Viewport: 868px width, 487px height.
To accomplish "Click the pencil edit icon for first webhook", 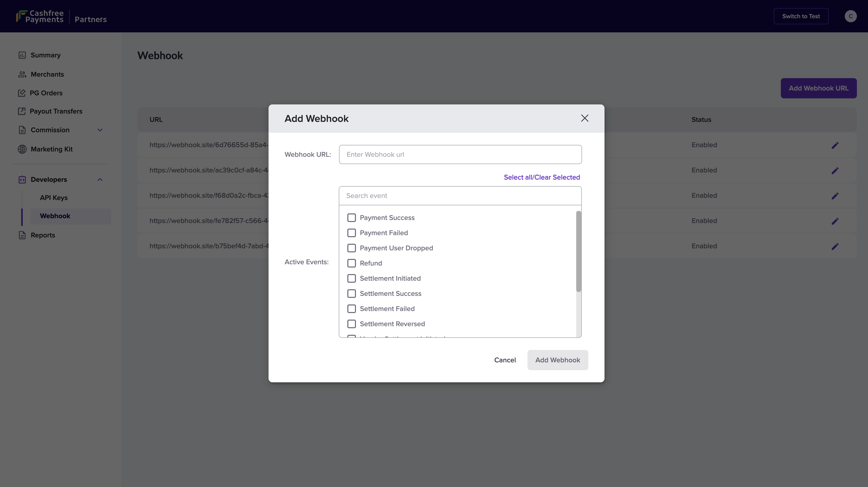I will pyautogui.click(x=835, y=145).
